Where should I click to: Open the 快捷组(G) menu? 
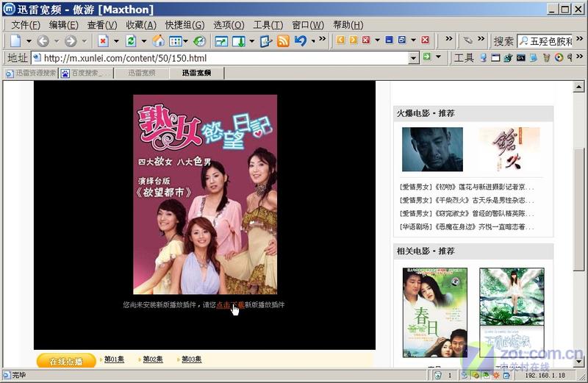[x=185, y=25]
